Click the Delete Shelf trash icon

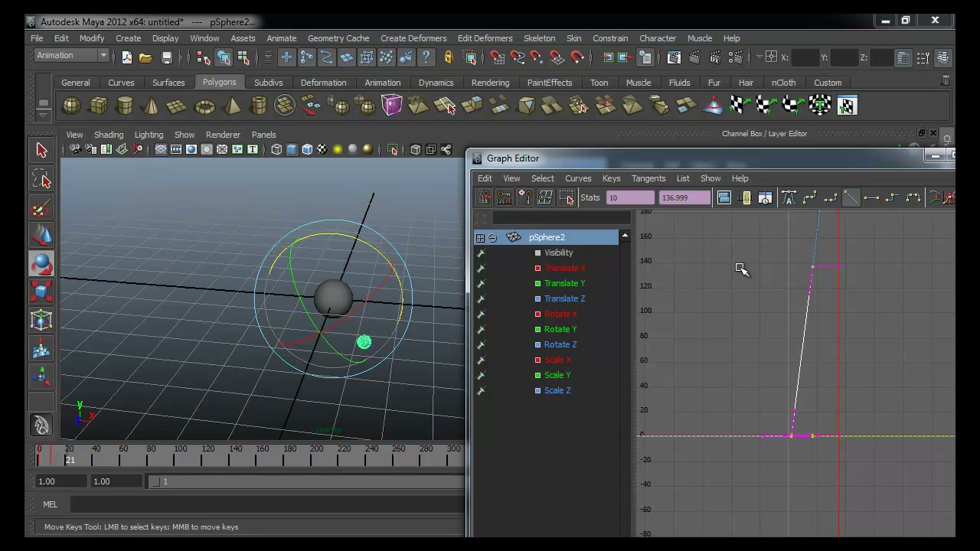946,80
